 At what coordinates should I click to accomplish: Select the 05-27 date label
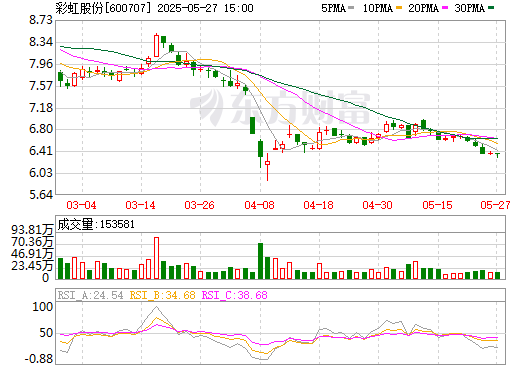click(495, 205)
